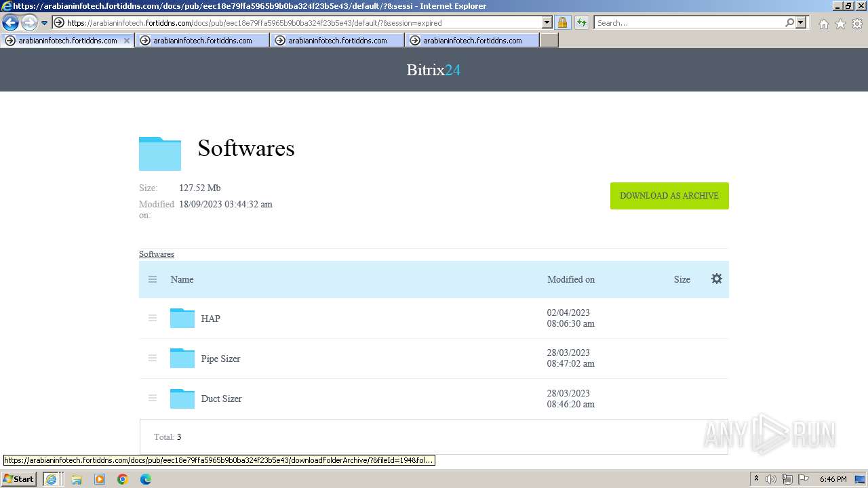Click the Internet Explorer taskbar icon
This screenshot has width=868, height=488.
(x=51, y=479)
